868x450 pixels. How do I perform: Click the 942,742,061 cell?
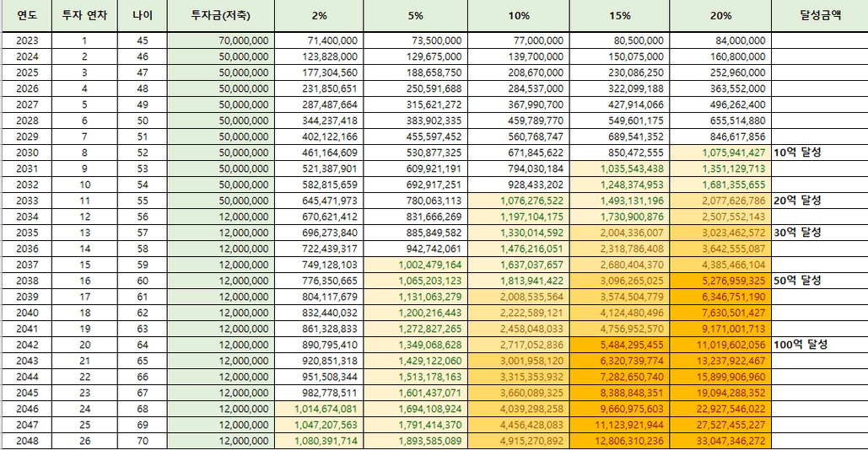[x=415, y=249]
